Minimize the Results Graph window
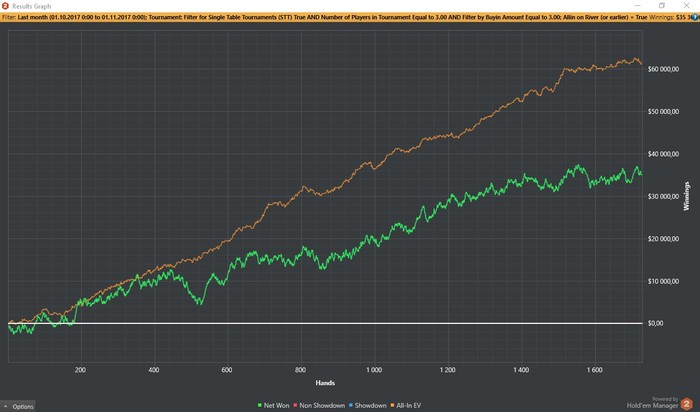The height and width of the screenshot is (412, 700). [638, 6]
